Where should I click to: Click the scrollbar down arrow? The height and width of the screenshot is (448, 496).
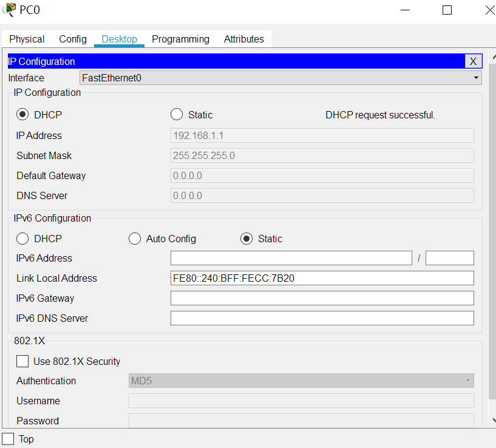[x=493, y=420]
